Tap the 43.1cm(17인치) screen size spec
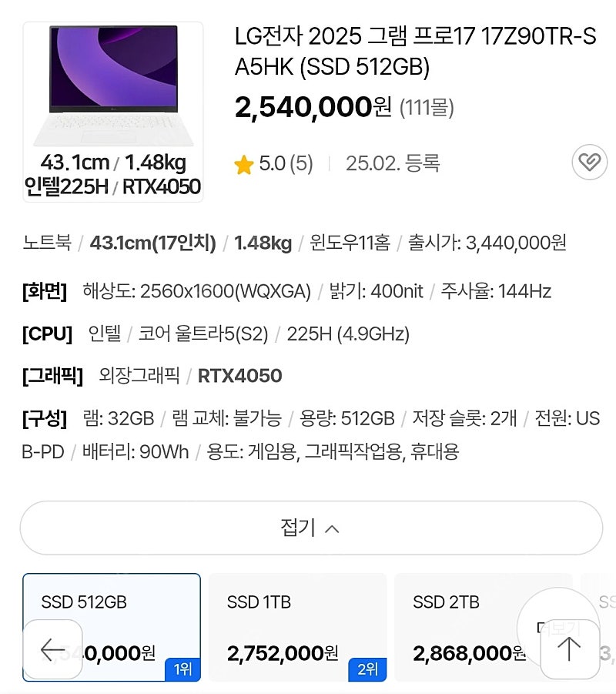Image resolution: width=616 pixels, height=694 pixels. pyautogui.click(x=152, y=243)
